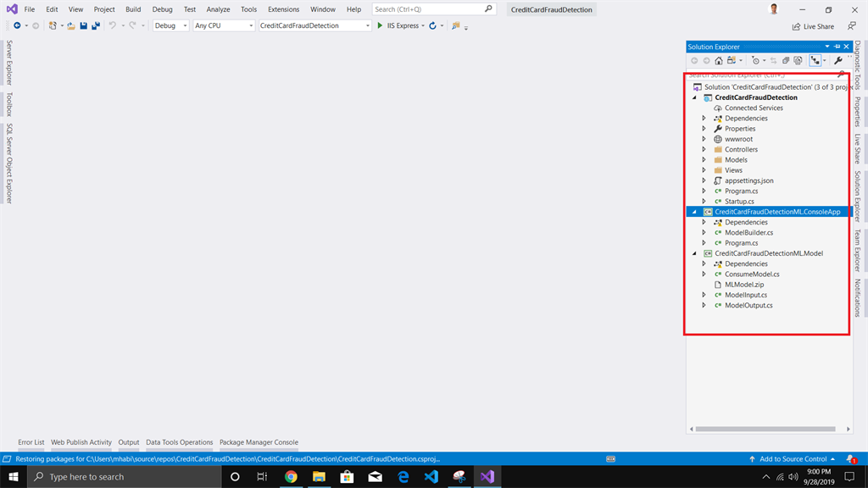The image size is (868, 488).
Task: Click the New Project toolbar icon
Action: [x=53, y=25]
